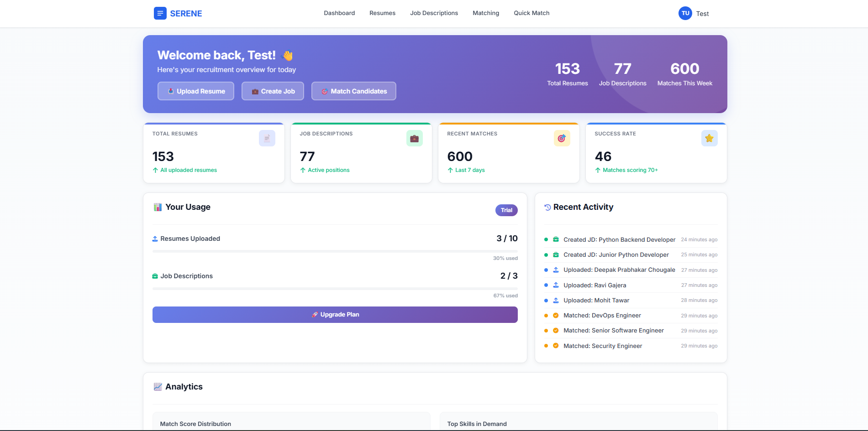Image resolution: width=868 pixels, height=431 pixels.
Task: Click the Upgrade Plan button
Action: pyautogui.click(x=335, y=314)
